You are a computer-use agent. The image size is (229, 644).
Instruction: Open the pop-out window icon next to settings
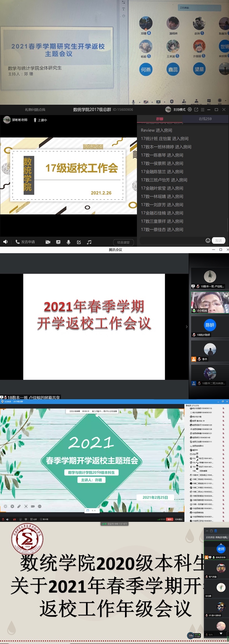196,109
